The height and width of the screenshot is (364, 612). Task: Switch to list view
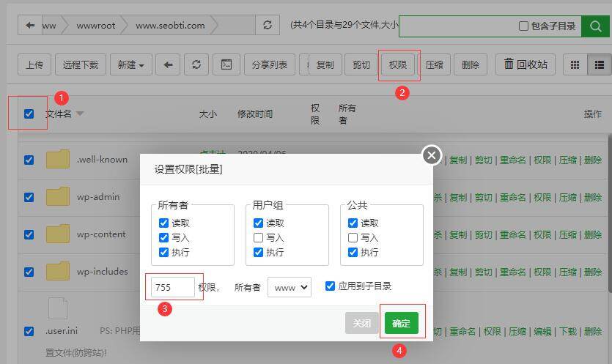(599, 64)
